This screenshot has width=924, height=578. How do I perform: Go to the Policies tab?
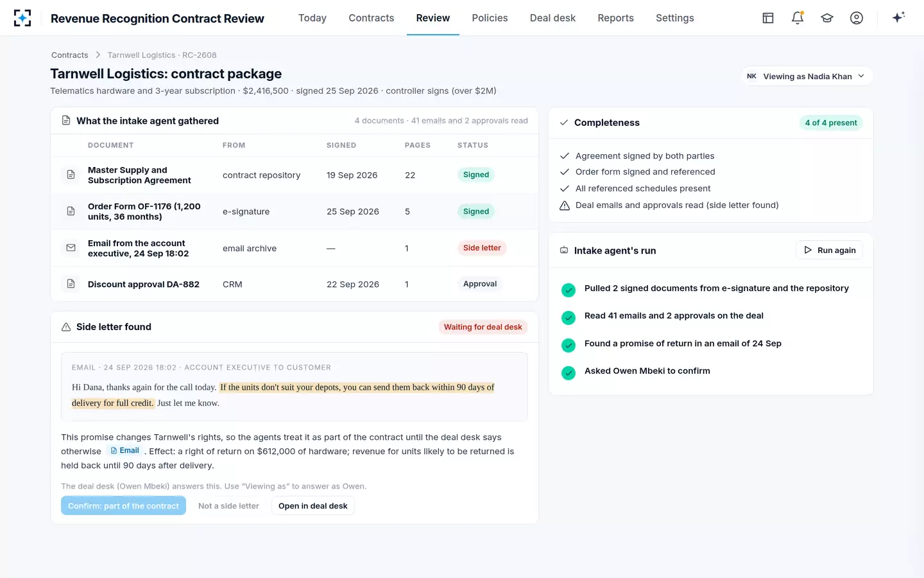(490, 18)
